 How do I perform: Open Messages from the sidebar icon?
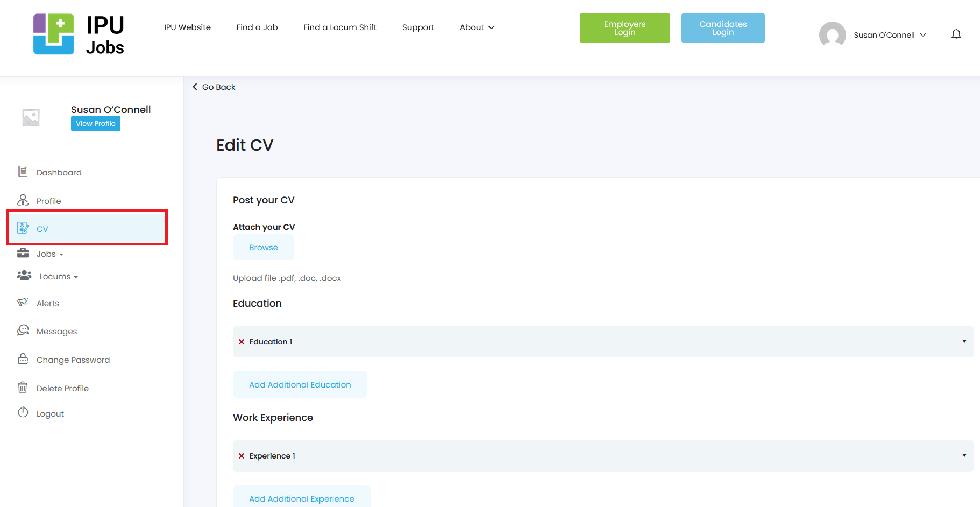coord(23,330)
